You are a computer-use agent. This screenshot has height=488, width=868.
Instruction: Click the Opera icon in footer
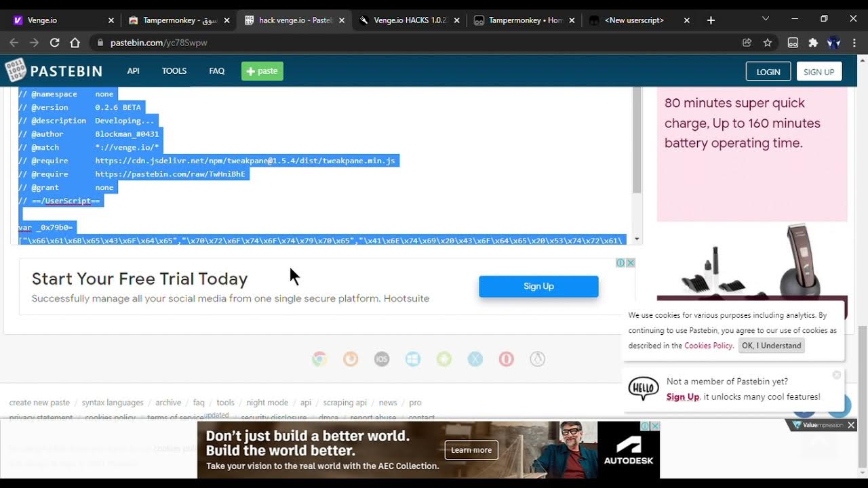pyautogui.click(x=507, y=359)
